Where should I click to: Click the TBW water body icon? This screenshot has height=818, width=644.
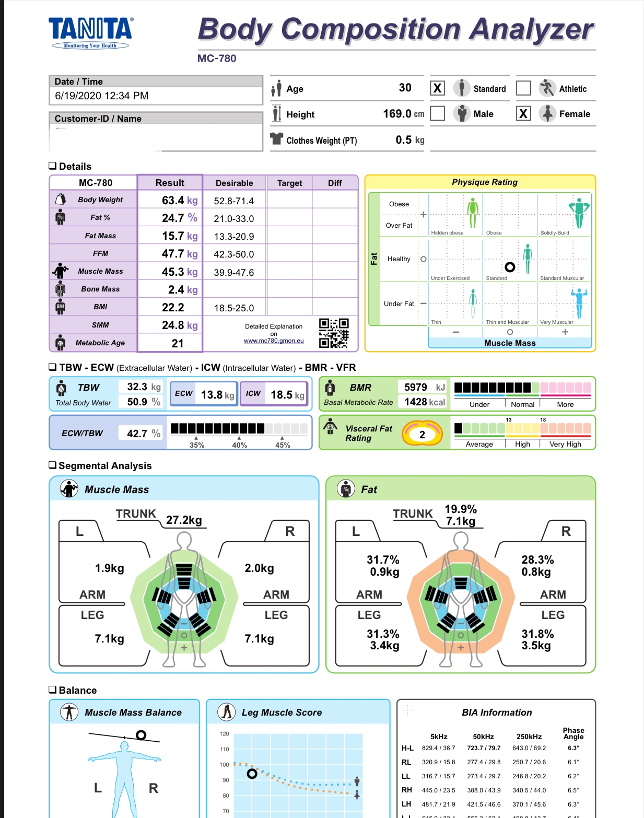point(61,388)
